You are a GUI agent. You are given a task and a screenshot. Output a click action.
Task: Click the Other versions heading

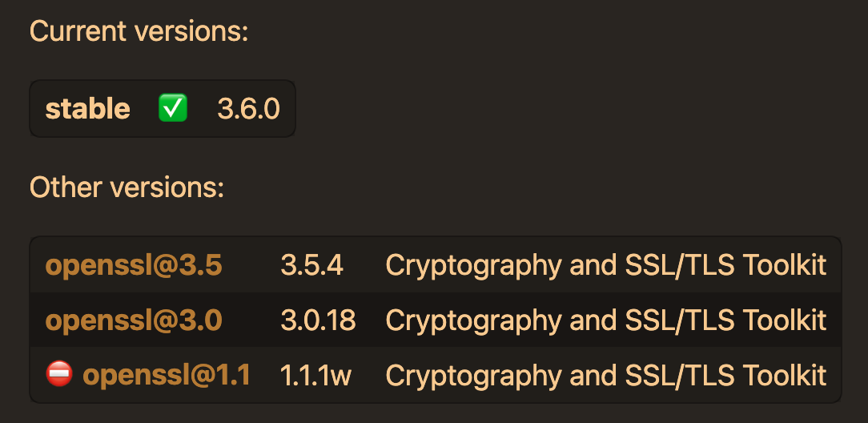[x=127, y=187]
